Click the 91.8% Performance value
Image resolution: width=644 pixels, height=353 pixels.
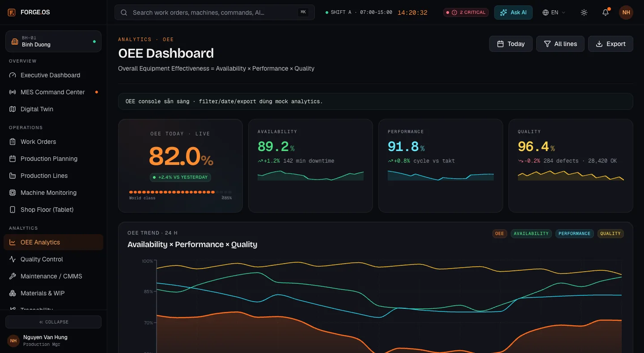(406, 147)
